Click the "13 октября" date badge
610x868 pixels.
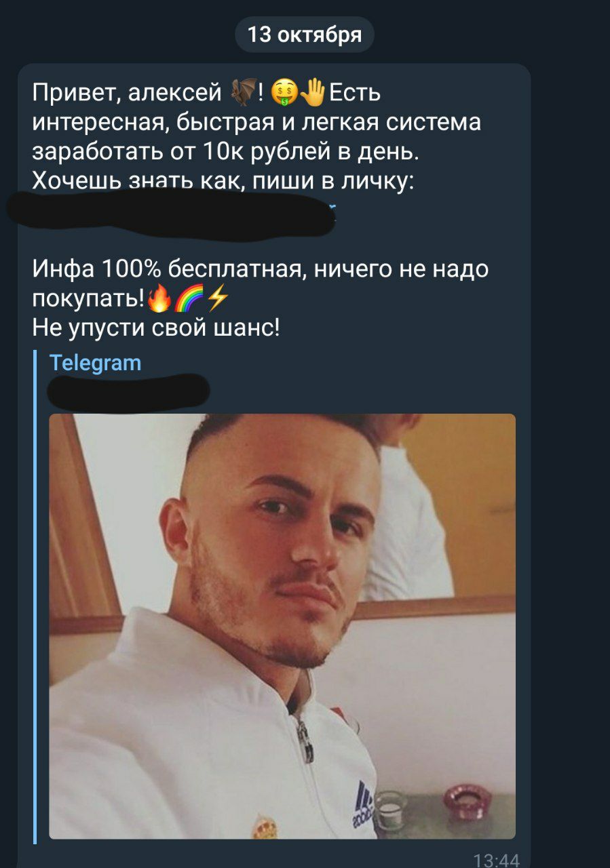(x=305, y=34)
